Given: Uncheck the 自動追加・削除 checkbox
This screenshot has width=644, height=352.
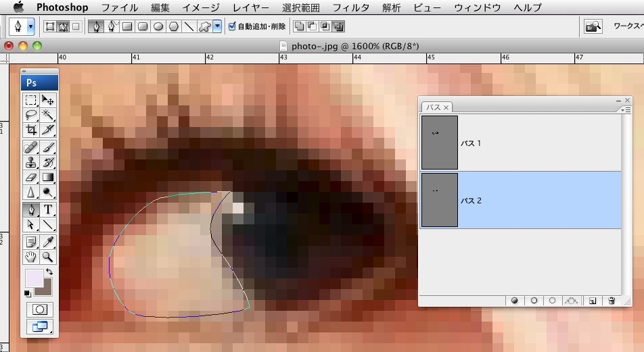Looking at the screenshot, I should [232, 27].
